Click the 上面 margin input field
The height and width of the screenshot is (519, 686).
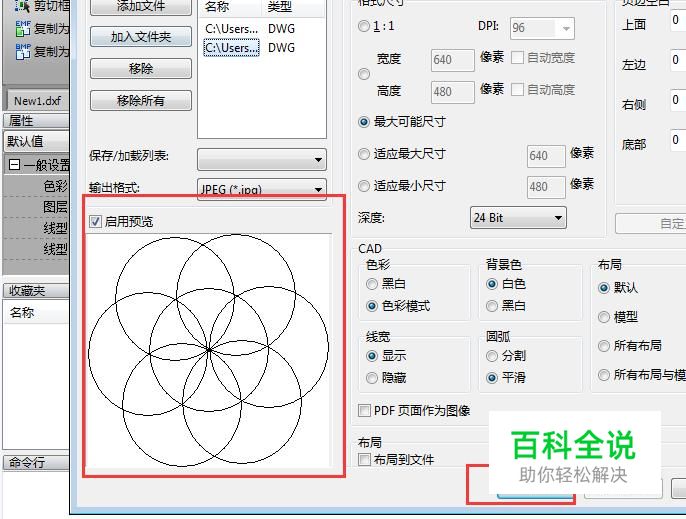678,21
